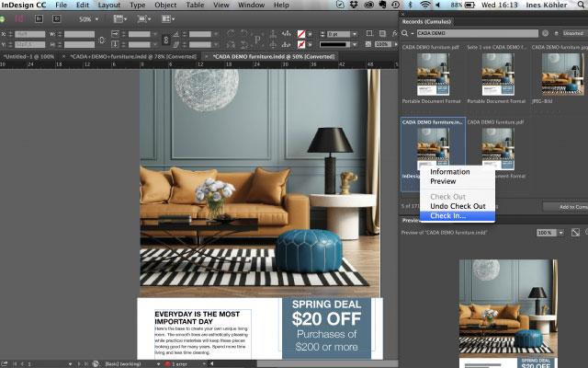
Task: Switch to CADA+DEMO+furniture.indd tab
Action: coord(135,56)
